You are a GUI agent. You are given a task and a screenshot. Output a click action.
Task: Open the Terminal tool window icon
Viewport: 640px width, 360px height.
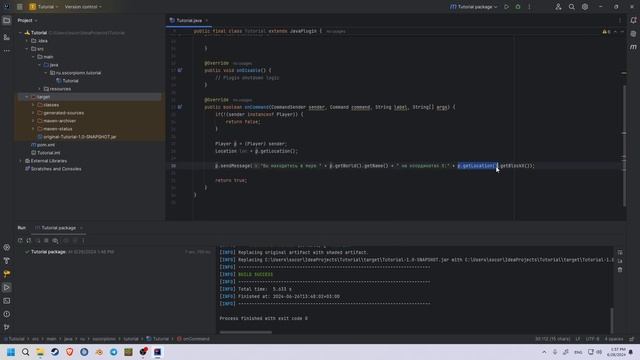[x=7, y=301]
